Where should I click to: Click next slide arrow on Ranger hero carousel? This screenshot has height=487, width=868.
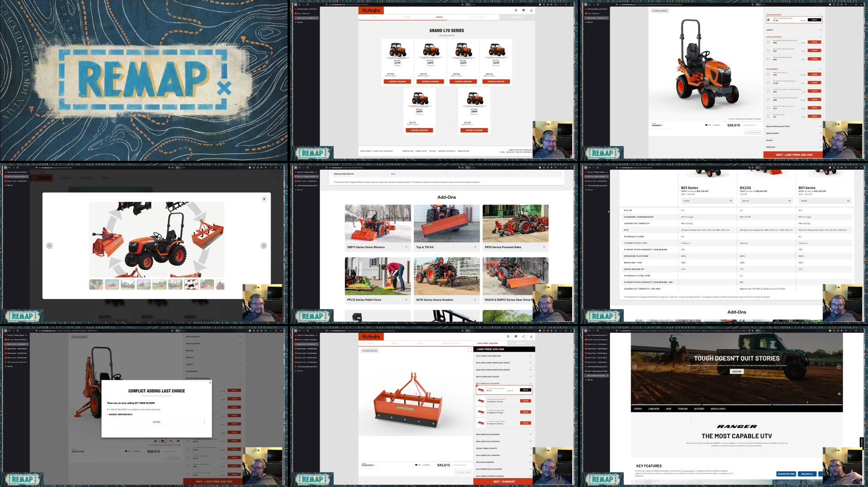[839, 366]
